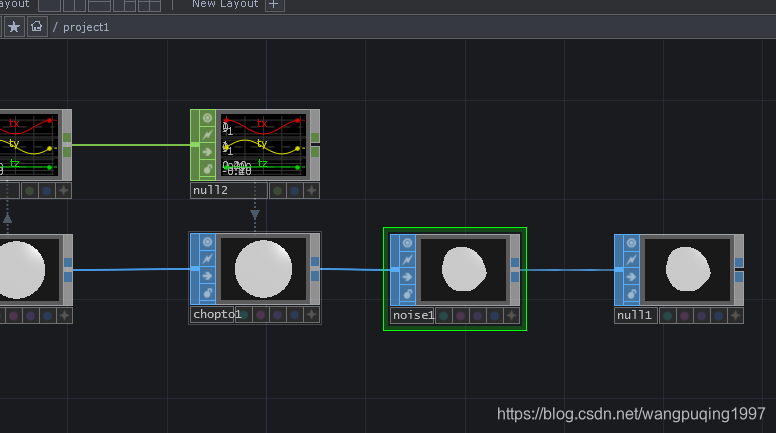
Task: Toggle the lock flag on null2
Action: coord(207,169)
